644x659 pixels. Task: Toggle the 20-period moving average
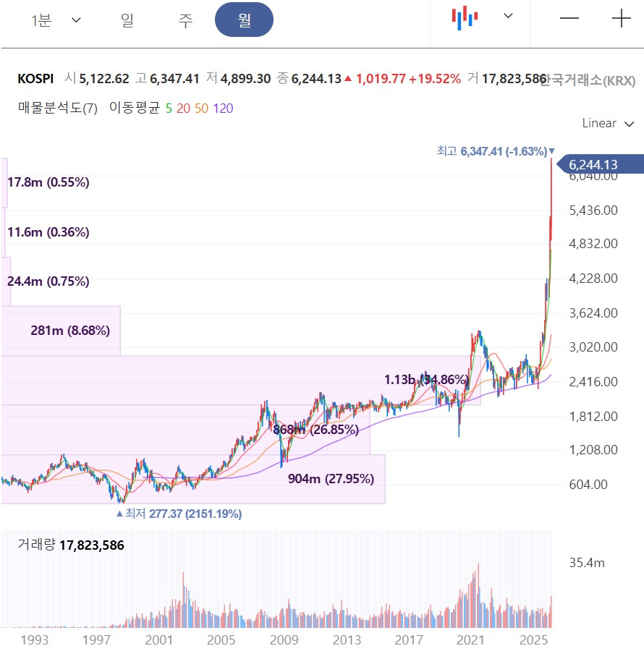pyautogui.click(x=183, y=109)
